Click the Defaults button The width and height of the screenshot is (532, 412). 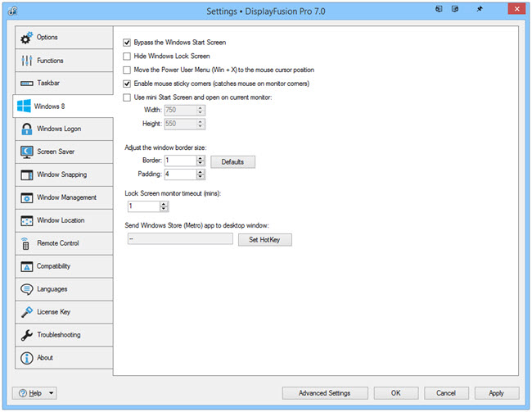(x=232, y=162)
